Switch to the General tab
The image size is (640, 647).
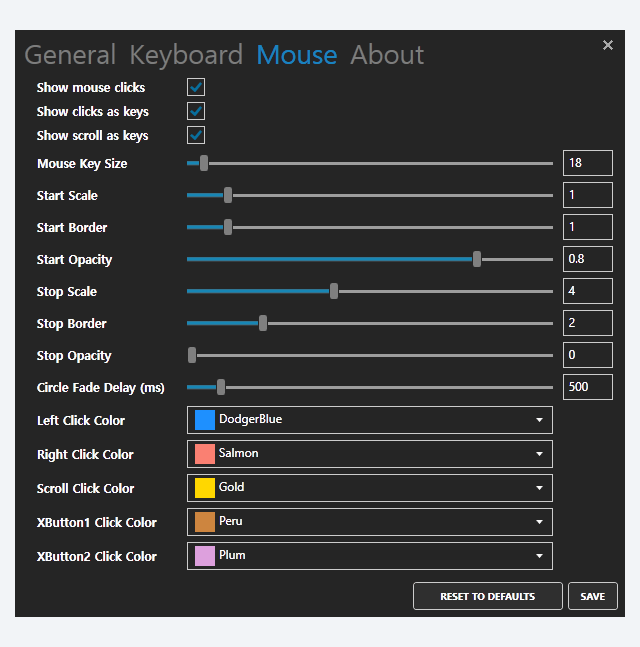(x=70, y=55)
